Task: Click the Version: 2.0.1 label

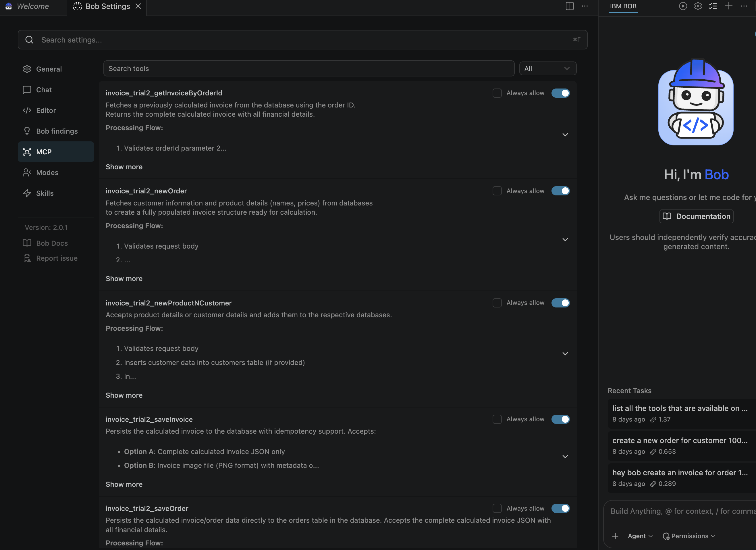Action: click(x=46, y=228)
